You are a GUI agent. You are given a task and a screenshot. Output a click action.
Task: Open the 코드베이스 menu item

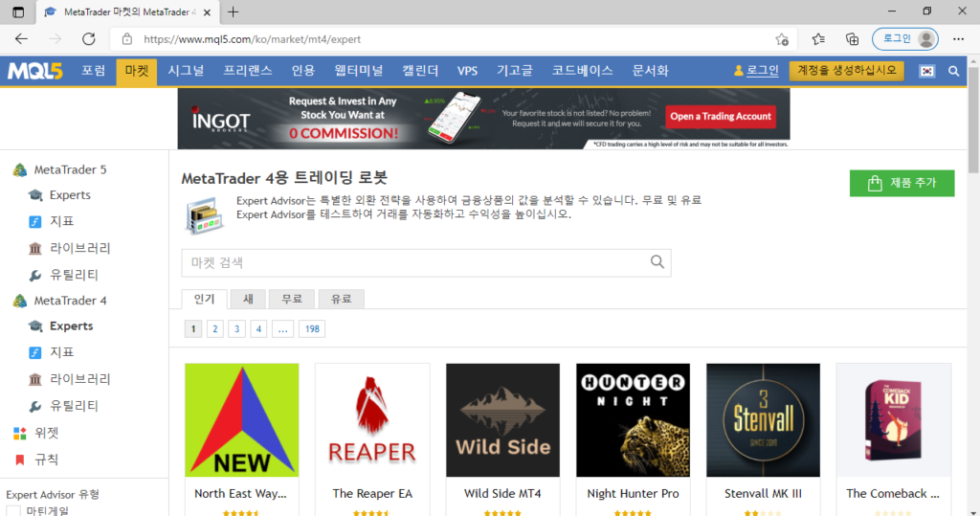coord(582,71)
